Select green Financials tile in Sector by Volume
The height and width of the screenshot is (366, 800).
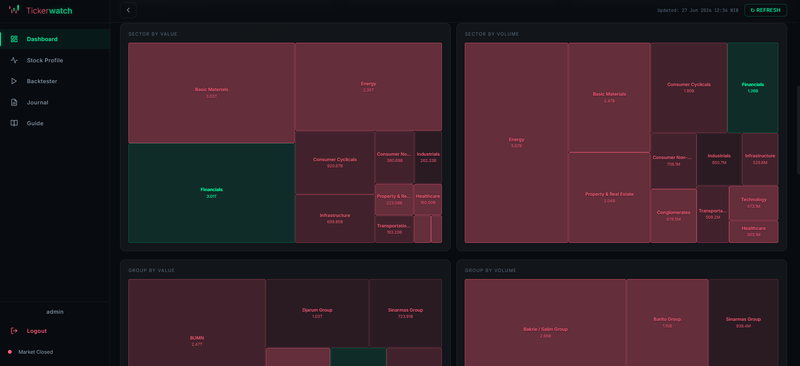(753, 88)
